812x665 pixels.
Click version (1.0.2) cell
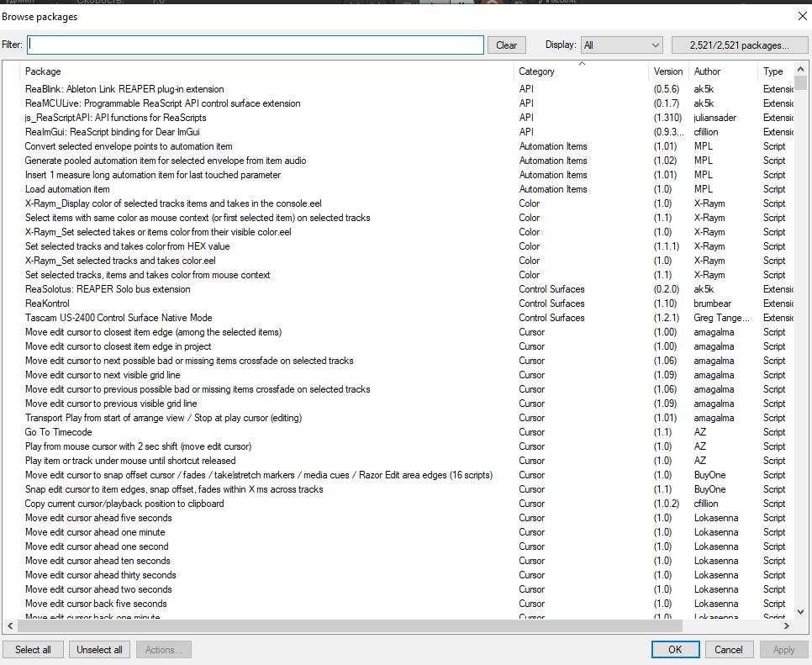[x=666, y=504]
